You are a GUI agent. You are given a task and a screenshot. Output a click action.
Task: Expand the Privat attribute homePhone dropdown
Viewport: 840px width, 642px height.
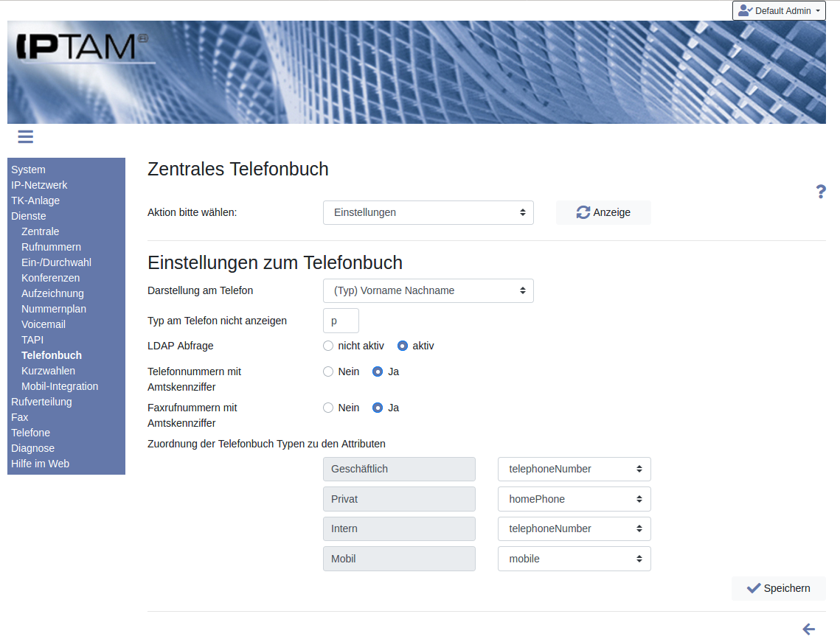coord(574,499)
